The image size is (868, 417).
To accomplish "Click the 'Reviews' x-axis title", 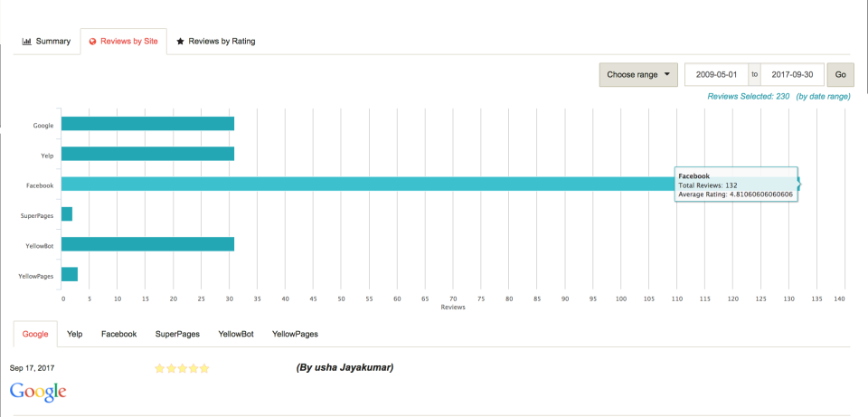I will (x=453, y=308).
